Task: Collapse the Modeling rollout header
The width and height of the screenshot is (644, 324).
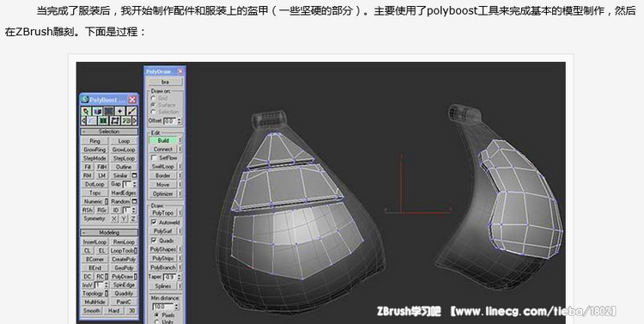Action: [109, 233]
